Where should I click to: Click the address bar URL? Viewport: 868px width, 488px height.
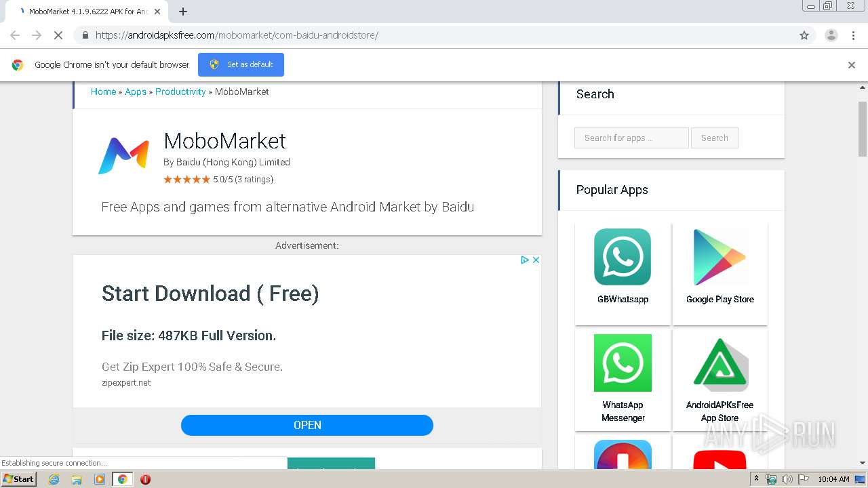tap(237, 35)
